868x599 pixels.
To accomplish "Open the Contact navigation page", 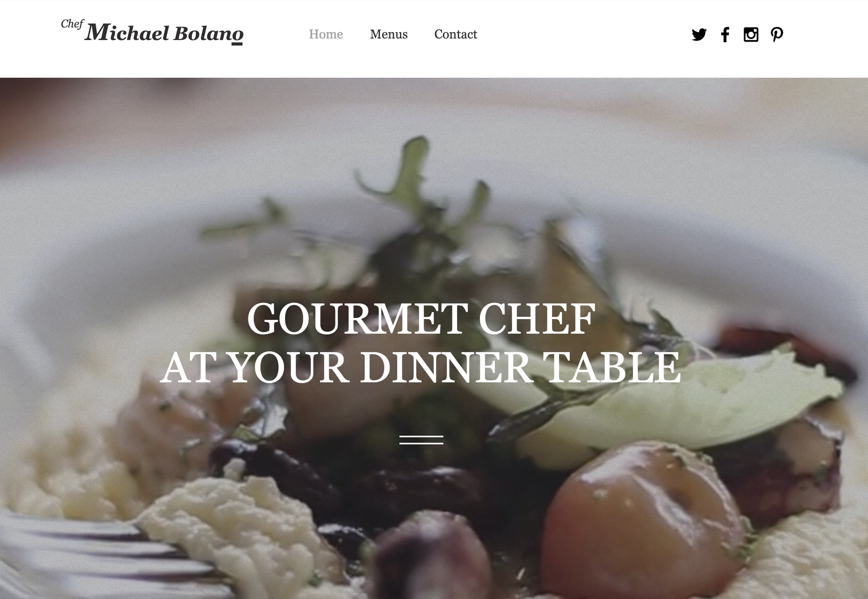I will click(456, 34).
